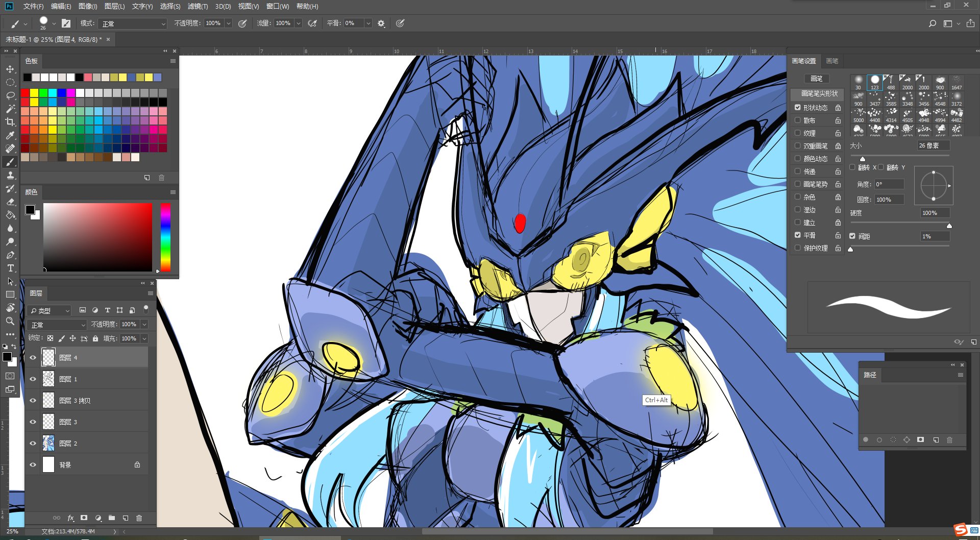
Task: Select the Crop tool
Action: [10, 122]
